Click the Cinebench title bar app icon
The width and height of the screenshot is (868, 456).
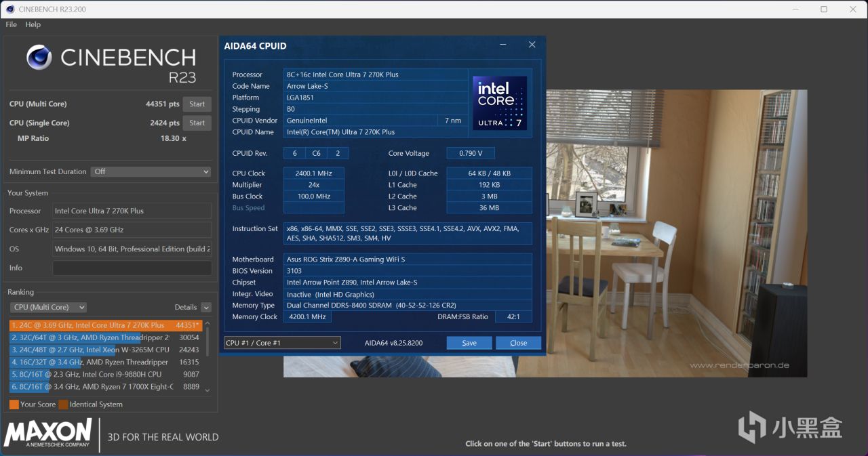pos(9,9)
